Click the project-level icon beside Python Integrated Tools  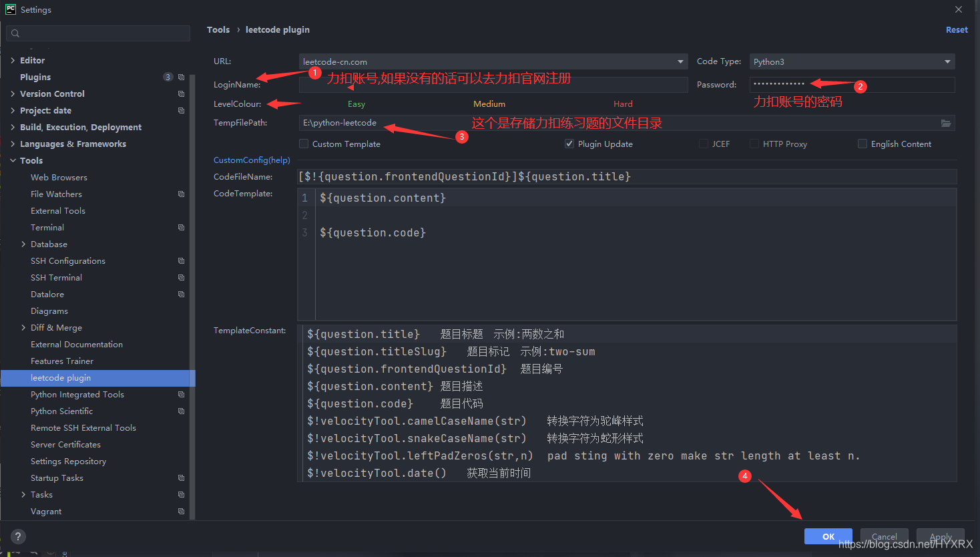(181, 395)
